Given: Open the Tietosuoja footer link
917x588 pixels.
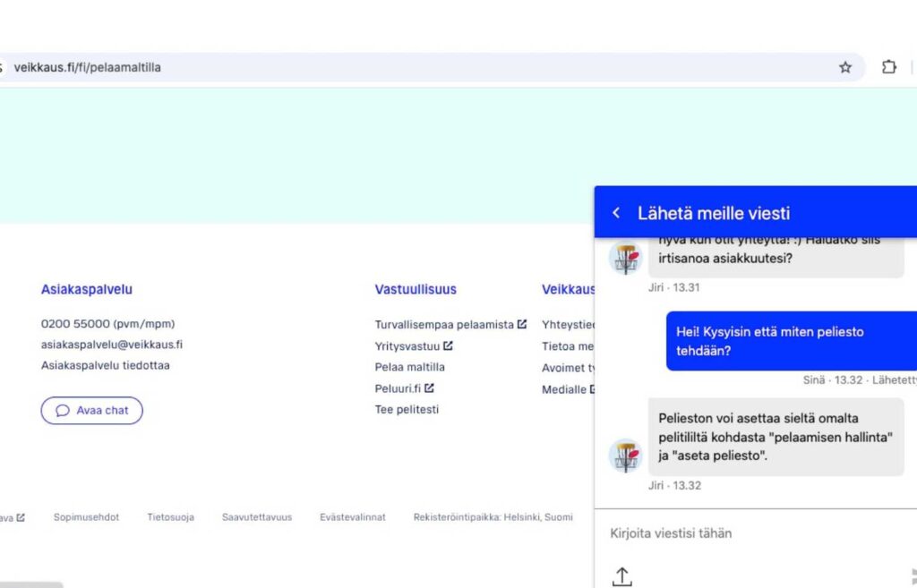Looking at the screenshot, I should [170, 517].
